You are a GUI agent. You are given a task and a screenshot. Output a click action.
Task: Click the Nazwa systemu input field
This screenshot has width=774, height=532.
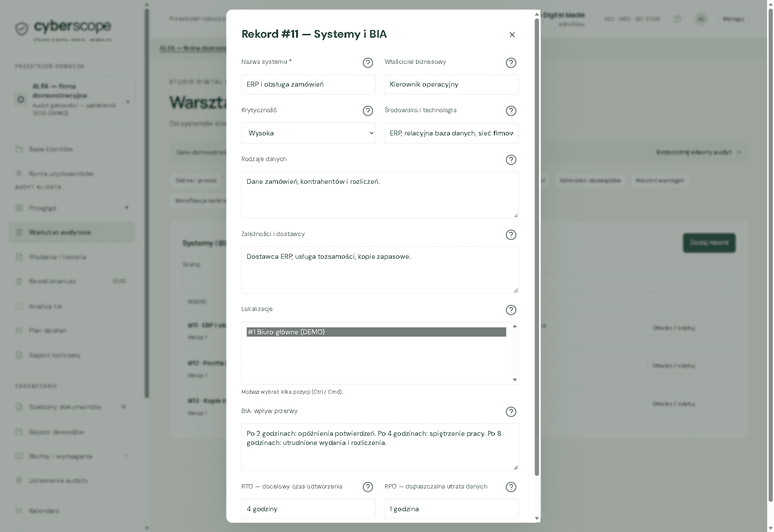point(309,84)
